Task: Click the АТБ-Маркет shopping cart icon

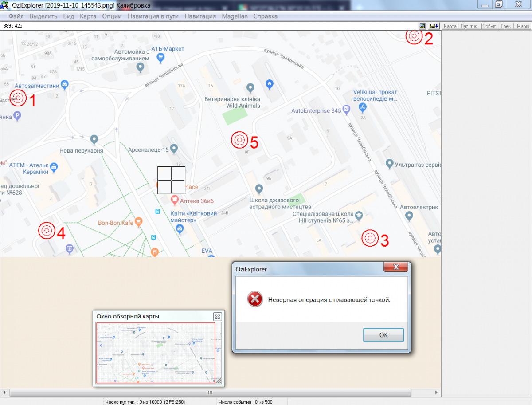Action: (x=160, y=57)
